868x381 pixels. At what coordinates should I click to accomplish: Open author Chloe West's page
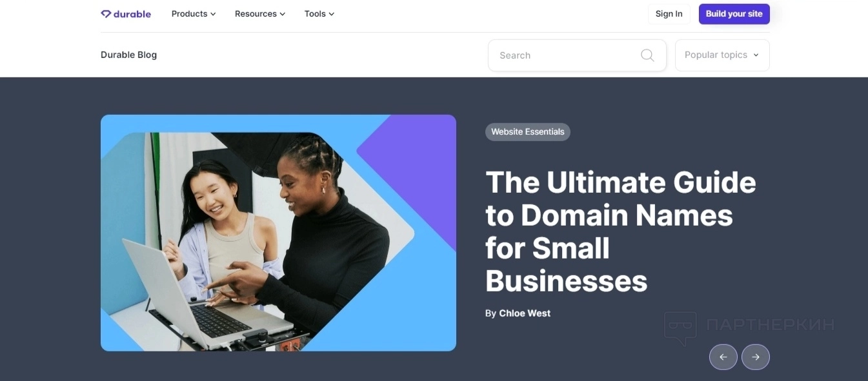coord(525,313)
